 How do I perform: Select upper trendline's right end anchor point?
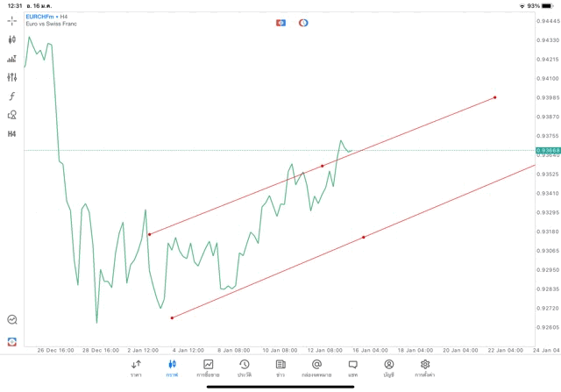pos(495,97)
